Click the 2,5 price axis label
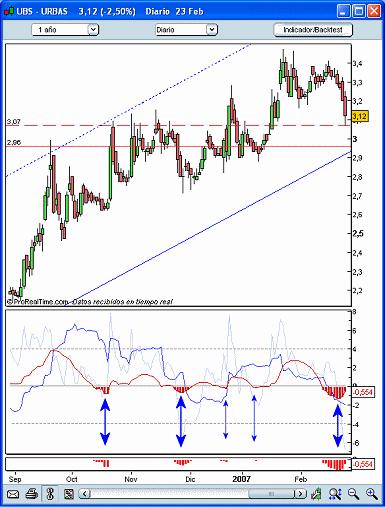The height and width of the screenshot is (507, 385). point(358,233)
